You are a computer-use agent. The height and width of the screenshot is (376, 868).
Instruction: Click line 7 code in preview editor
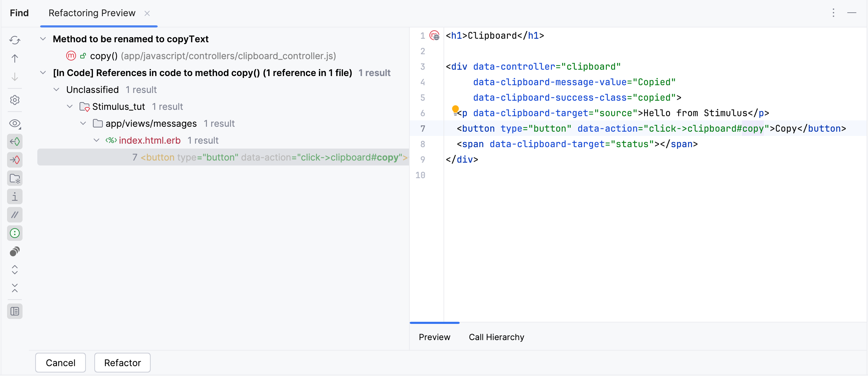pos(651,129)
